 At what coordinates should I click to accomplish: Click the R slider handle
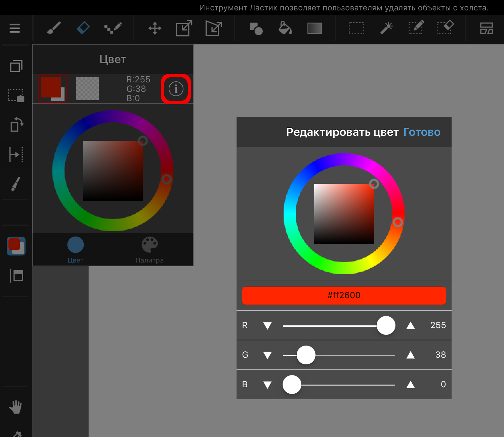coord(386,325)
